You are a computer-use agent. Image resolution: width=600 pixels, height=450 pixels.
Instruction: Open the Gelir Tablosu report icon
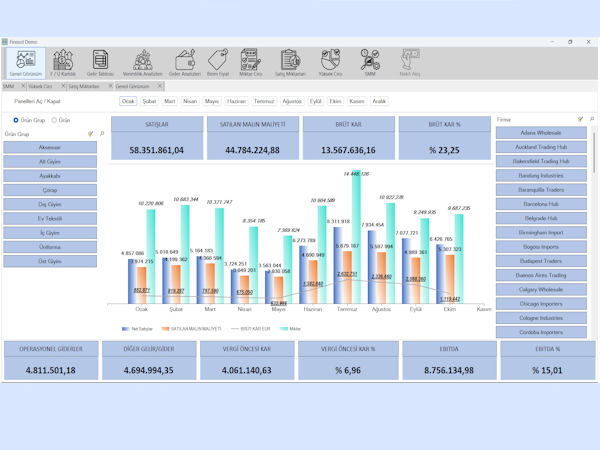(x=100, y=63)
